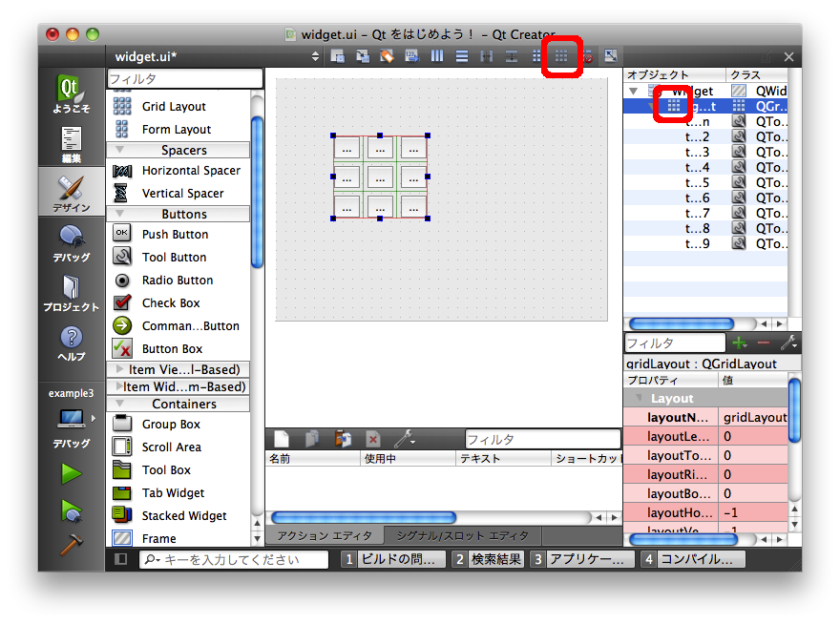Click the widget box フィルタ input field
The image size is (840, 624).
184,78
